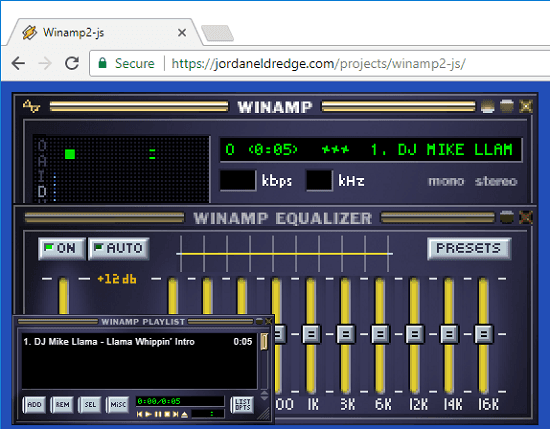Open the playlist MISC menu

[x=118, y=404]
